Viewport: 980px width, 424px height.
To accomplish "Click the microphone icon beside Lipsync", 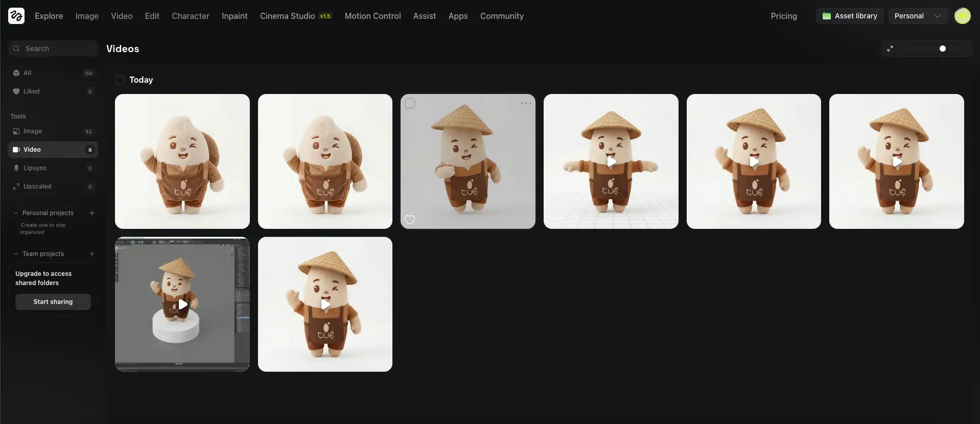I will click(16, 168).
